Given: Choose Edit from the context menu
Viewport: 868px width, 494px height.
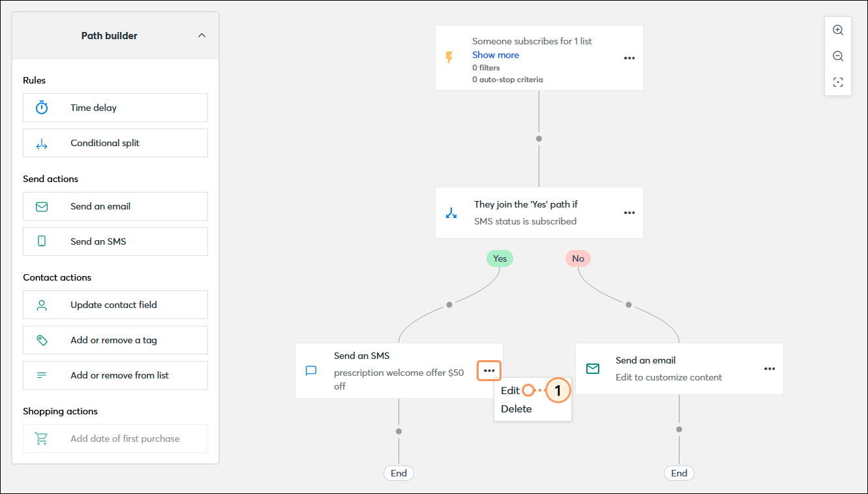Looking at the screenshot, I should [509, 390].
